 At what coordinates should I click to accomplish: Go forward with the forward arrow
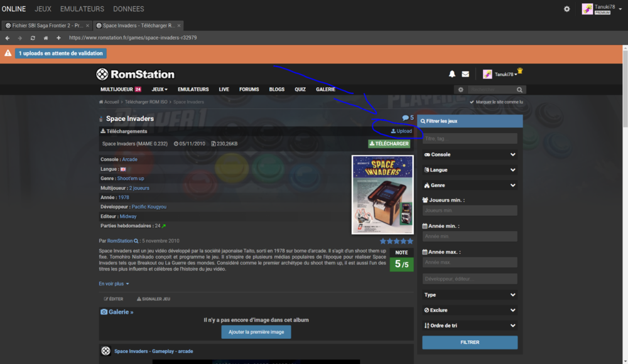[20, 38]
